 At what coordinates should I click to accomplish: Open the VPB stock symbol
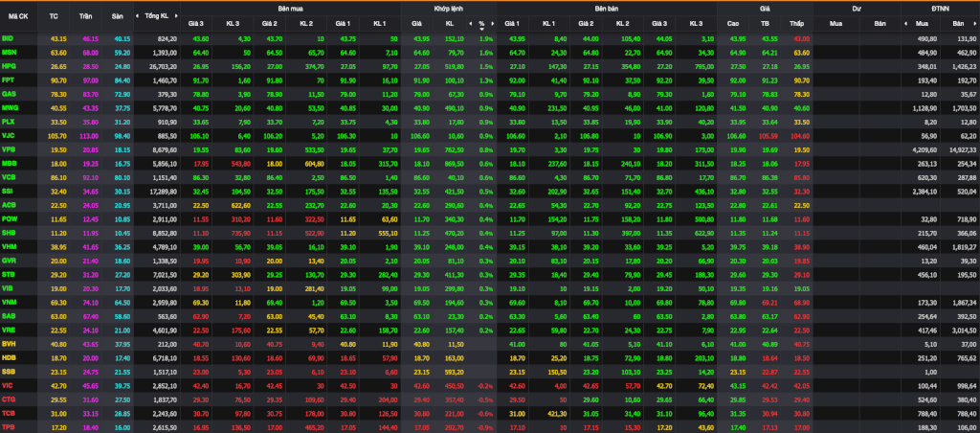8,149
